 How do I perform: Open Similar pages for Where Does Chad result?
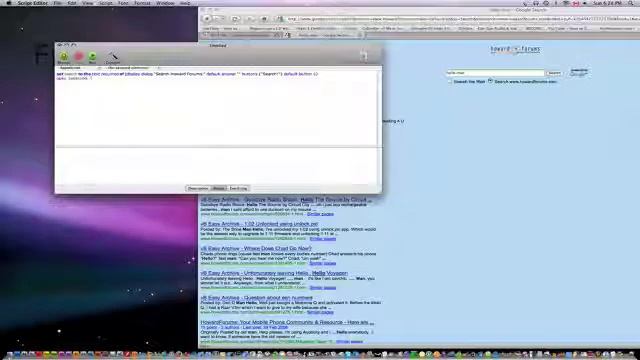click(322, 263)
